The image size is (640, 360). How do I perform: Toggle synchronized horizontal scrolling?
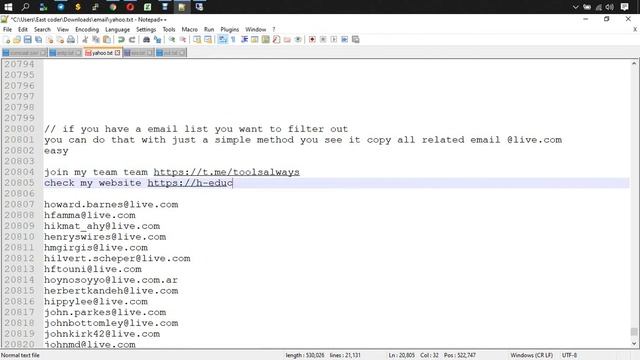pyautogui.click(x=208, y=40)
